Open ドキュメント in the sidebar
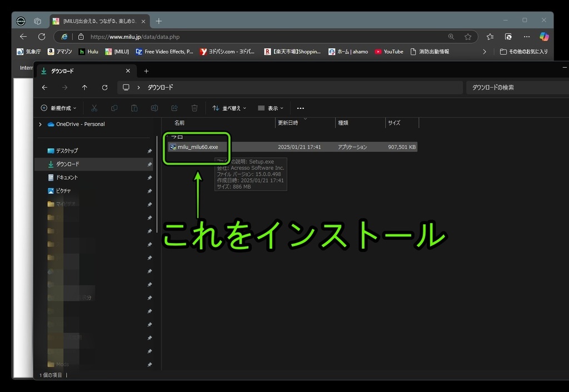The width and height of the screenshot is (569, 392). point(62,177)
